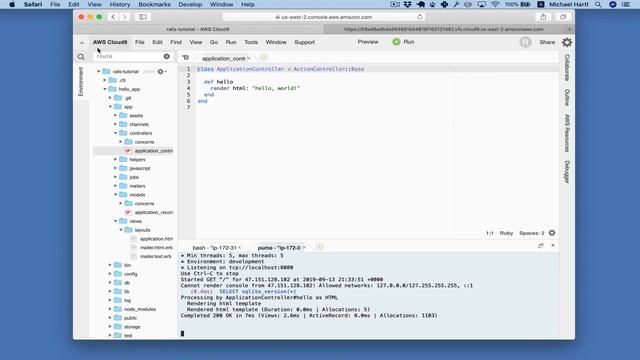Open Safari Develop menu
Screen dimensions: 640x360
pyautogui.click(x=190, y=4)
